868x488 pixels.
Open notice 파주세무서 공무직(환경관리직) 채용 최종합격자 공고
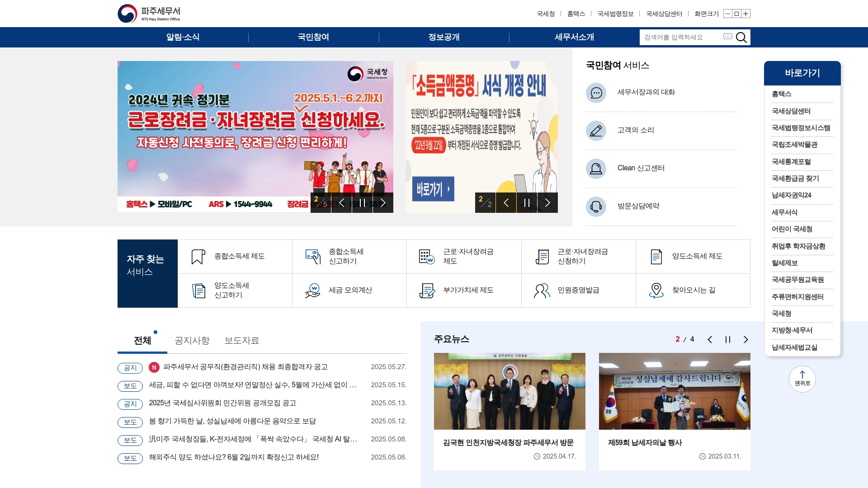pyautogui.click(x=245, y=367)
